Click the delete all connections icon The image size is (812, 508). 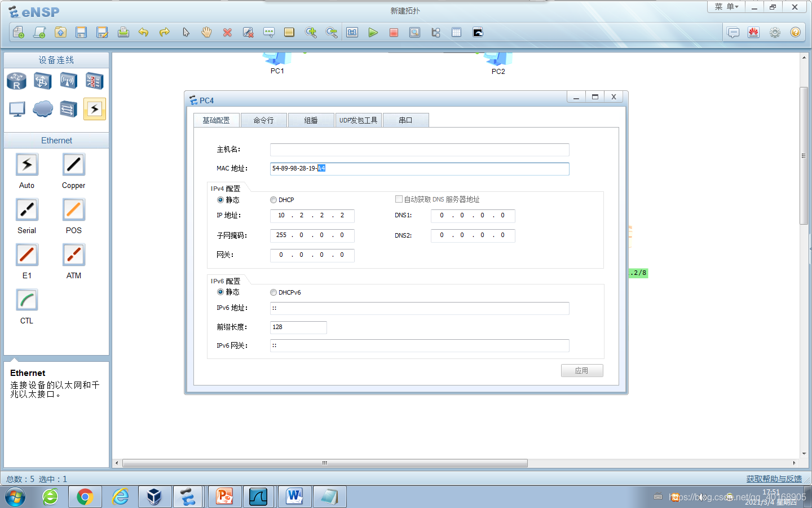click(x=248, y=32)
